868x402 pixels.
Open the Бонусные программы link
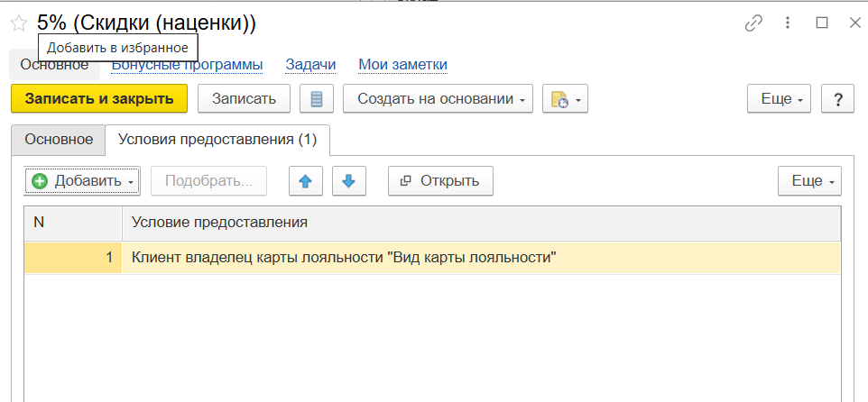click(187, 65)
